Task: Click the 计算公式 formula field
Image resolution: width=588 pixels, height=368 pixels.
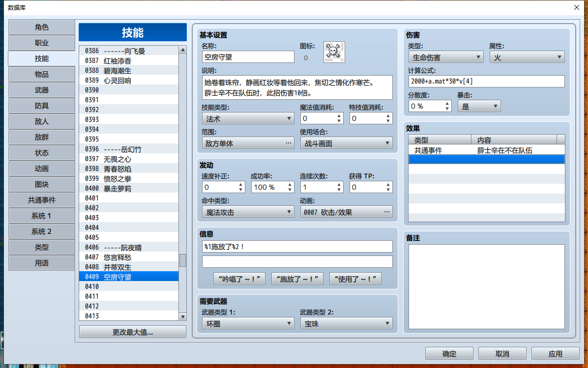Action: click(x=486, y=82)
